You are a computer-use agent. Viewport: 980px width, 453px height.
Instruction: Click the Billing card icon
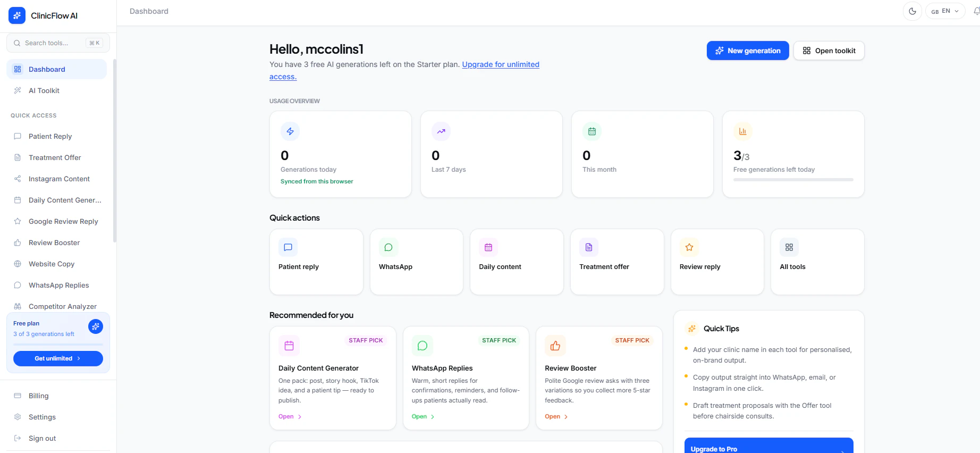click(x=18, y=396)
